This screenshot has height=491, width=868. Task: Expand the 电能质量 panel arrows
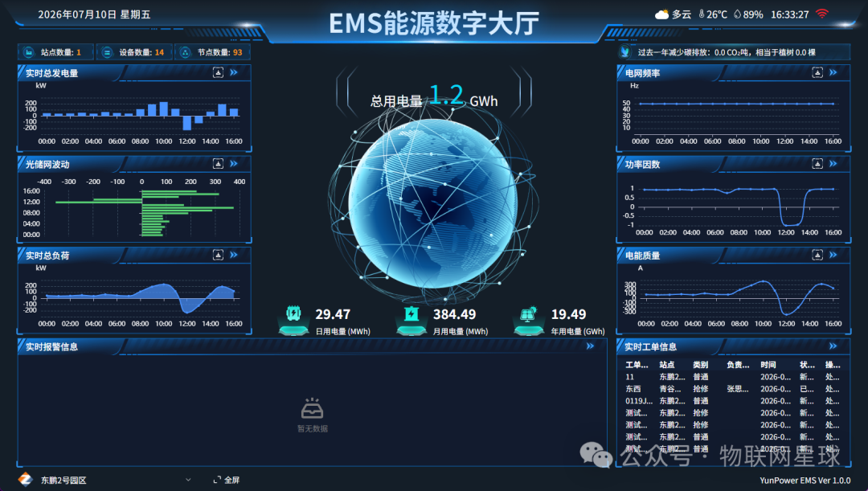pyautogui.click(x=833, y=255)
